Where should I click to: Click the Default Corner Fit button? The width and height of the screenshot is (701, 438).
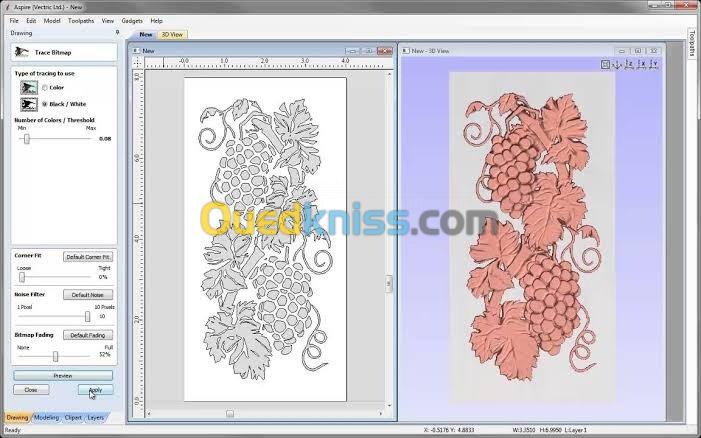[88, 257]
